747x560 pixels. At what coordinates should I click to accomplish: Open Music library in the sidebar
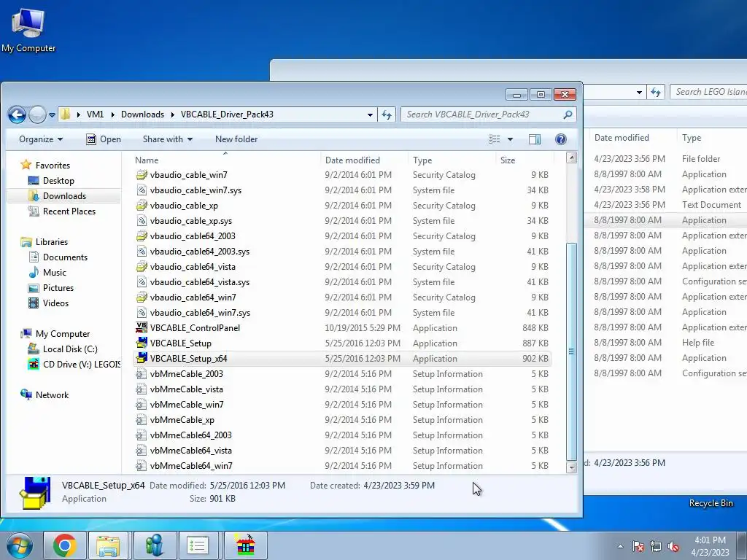(54, 273)
